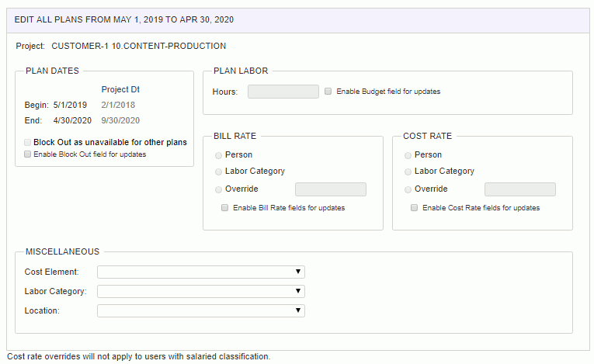Click the Bill Rate Override amount field

tap(330, 189)
